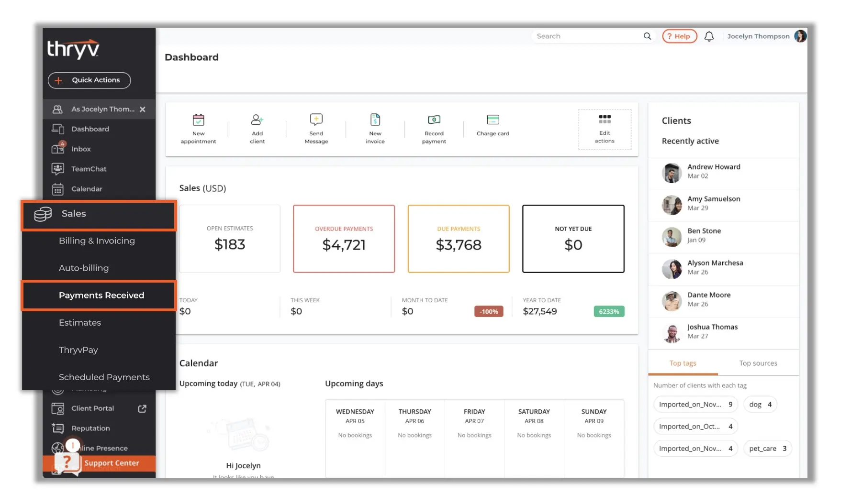This screenshot has height=504, width=851.
Task: Switch to the Top tags tab
Action: 683,363
